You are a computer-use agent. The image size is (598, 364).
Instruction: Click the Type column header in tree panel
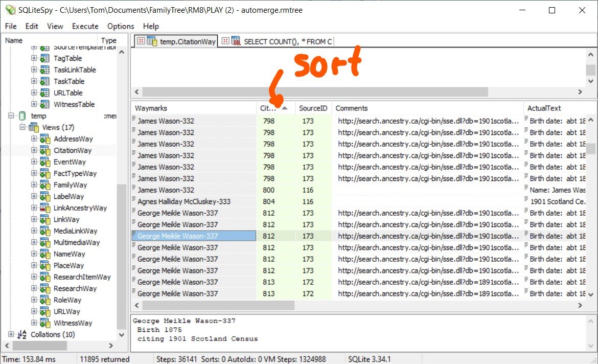tap(109, 40)
